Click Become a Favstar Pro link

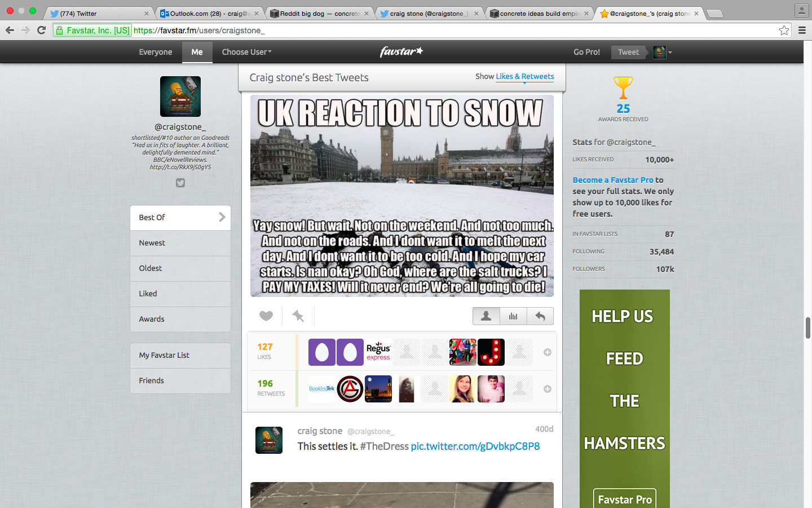tap(613, 180)
